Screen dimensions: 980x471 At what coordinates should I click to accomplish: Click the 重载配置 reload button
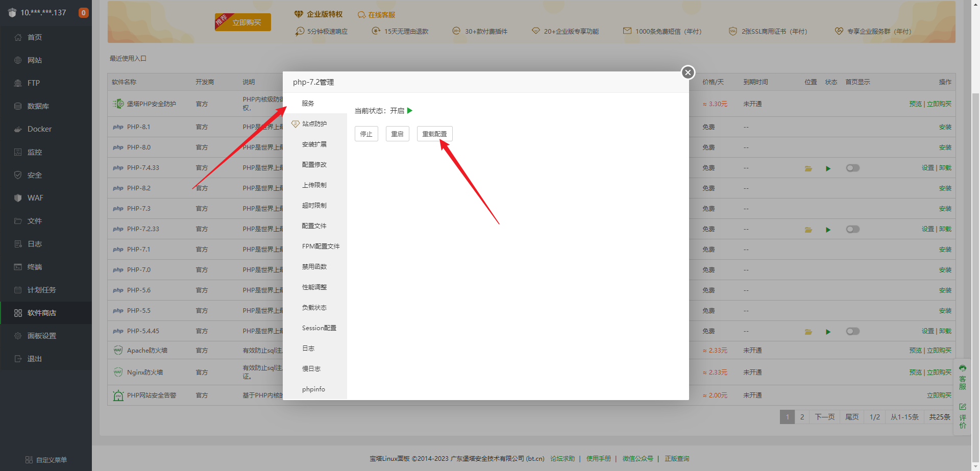click(x=435, y=134)
